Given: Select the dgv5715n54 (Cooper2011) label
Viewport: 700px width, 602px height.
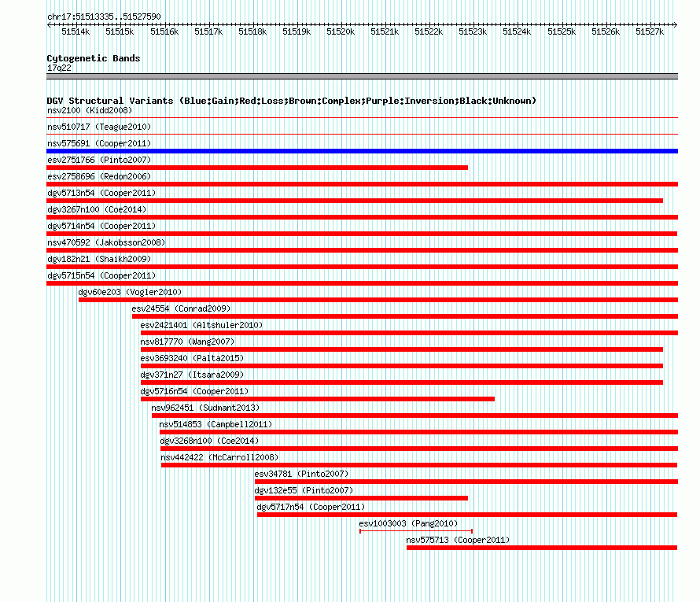Looking at the screenshot, I should coord(101,275).
